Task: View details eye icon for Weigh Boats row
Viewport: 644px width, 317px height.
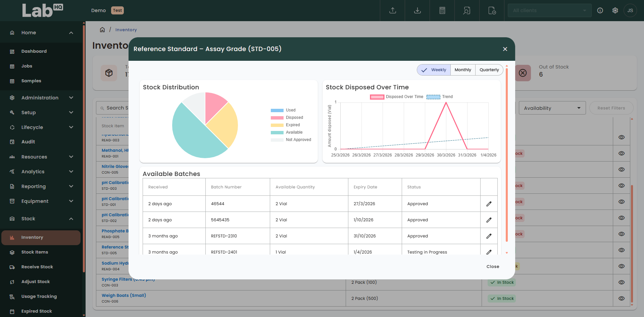Action: point(621,299)
